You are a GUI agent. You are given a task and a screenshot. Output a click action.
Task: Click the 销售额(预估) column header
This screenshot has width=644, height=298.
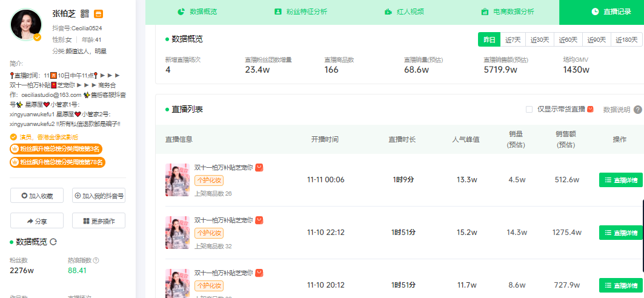tap(566, 139)
